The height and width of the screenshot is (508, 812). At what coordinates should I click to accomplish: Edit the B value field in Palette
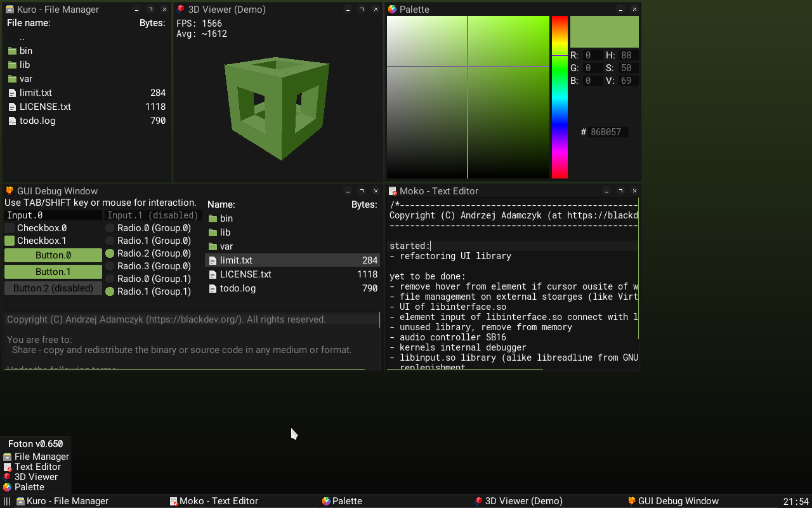click(593, 81)
